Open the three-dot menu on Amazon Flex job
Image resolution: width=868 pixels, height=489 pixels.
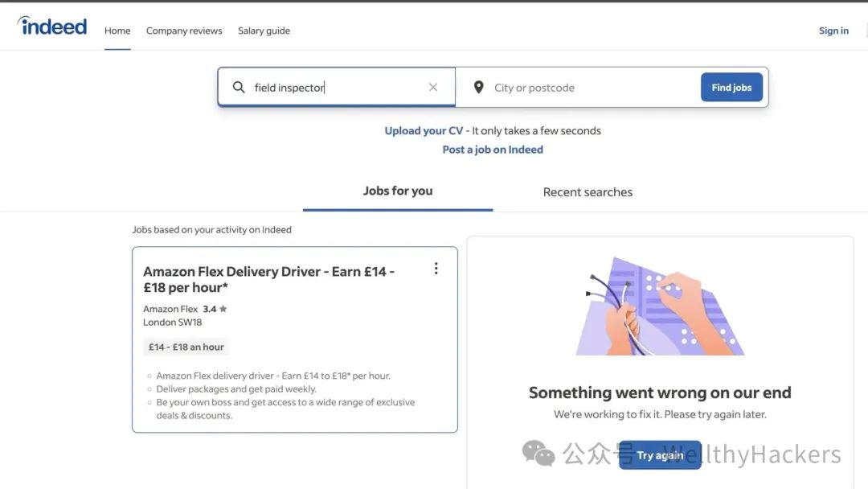436,269
